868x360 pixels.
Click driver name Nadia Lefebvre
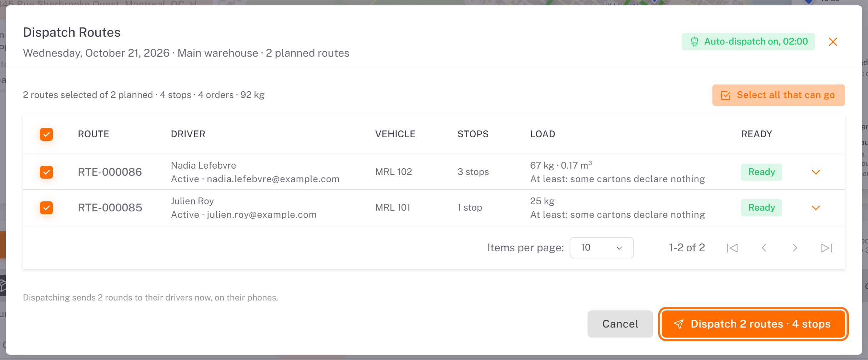203,165
